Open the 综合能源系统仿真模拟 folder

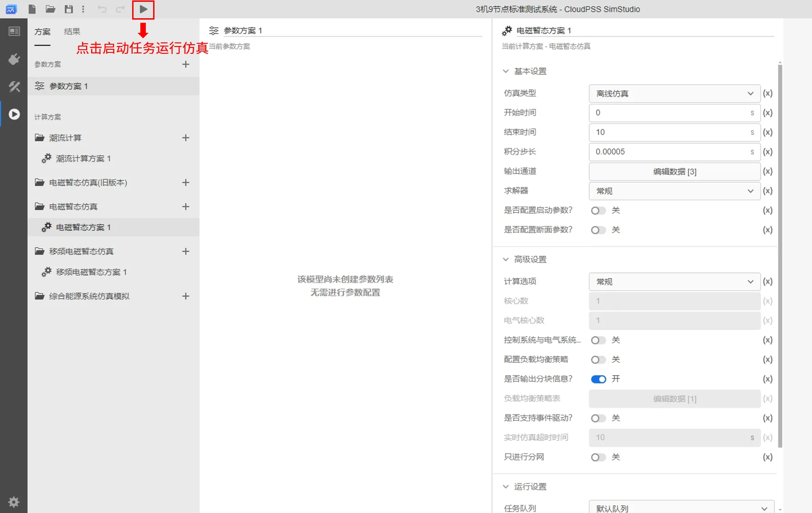[x=82, y=296]
